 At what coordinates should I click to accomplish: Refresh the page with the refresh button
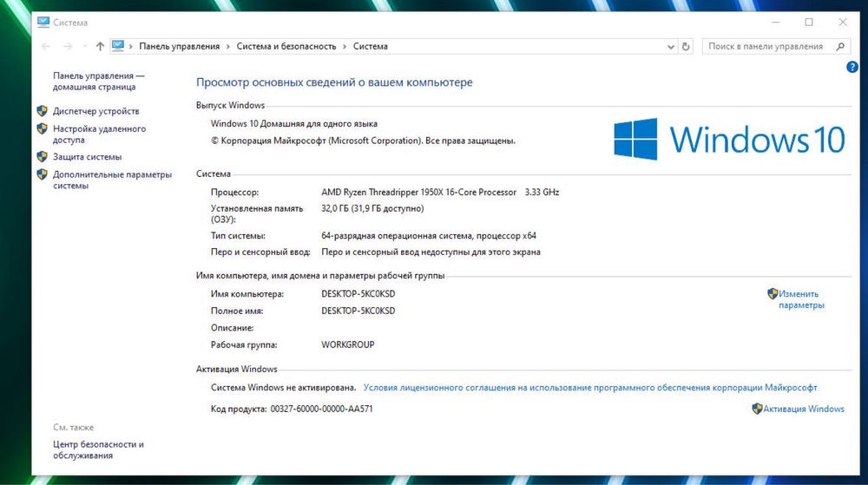pos(686,47)
